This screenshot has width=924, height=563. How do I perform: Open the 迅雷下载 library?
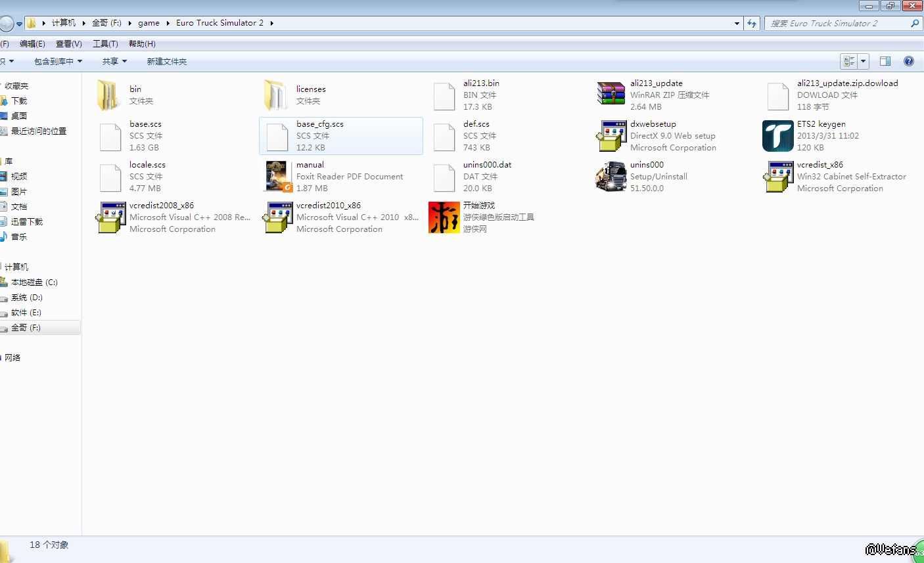click(27, 221)
